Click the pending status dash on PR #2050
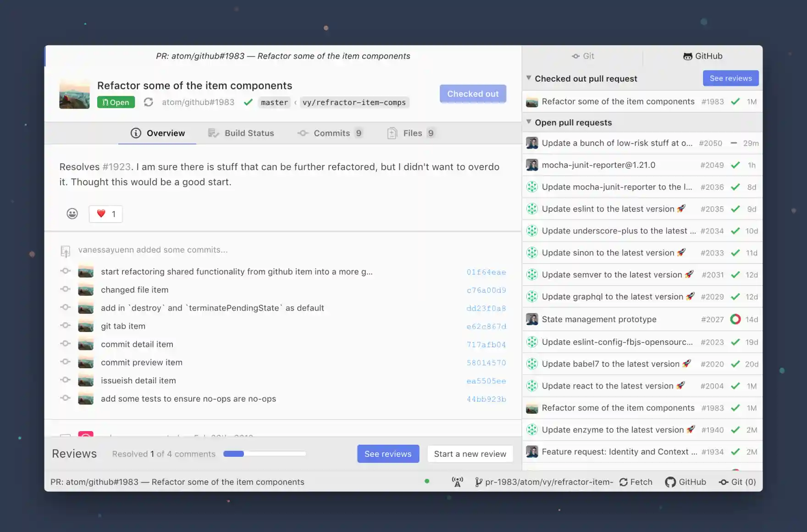807x532 pixels. click(x=736, y=143)
